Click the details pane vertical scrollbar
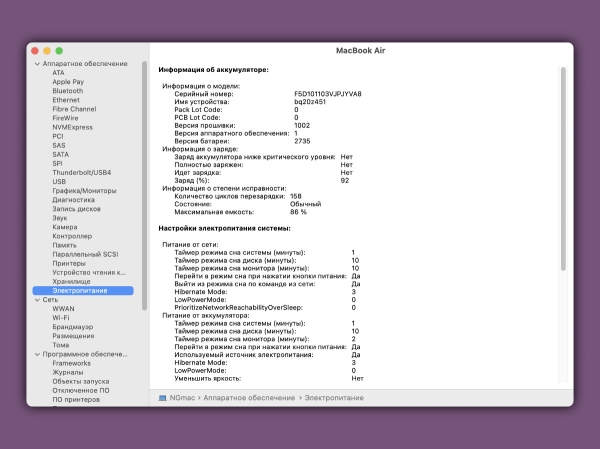The image size is (600, 449). [563, 169]
